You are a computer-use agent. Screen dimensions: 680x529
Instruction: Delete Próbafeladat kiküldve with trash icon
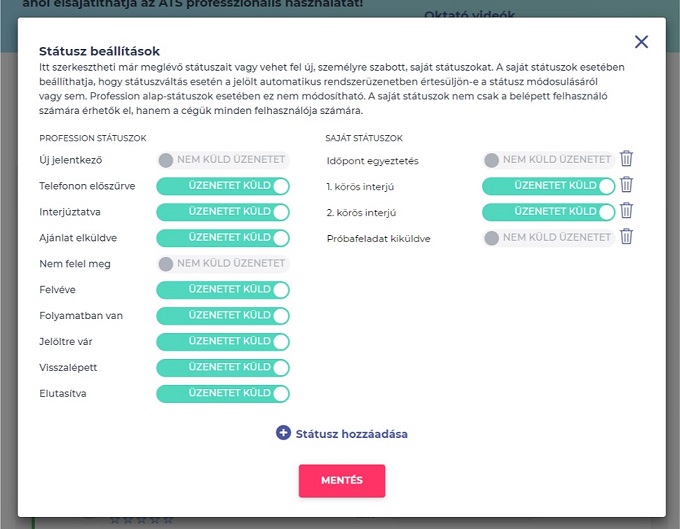[626, 237]
